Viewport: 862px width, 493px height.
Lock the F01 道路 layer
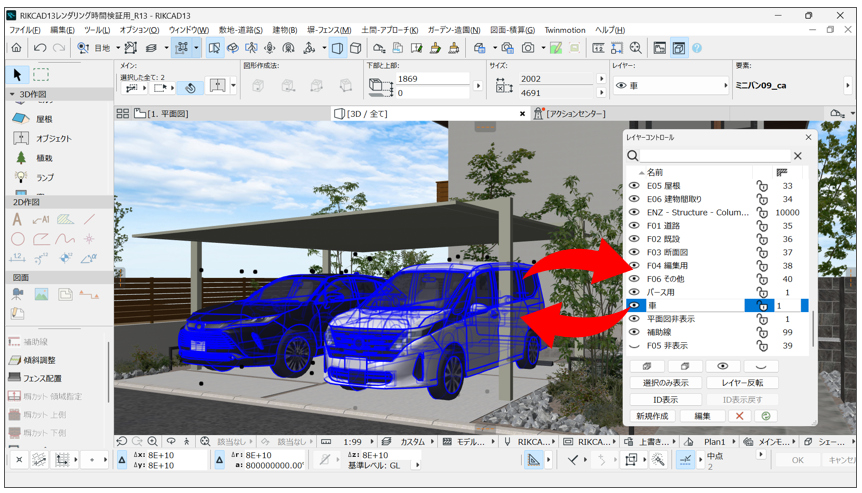coord(762,226)
